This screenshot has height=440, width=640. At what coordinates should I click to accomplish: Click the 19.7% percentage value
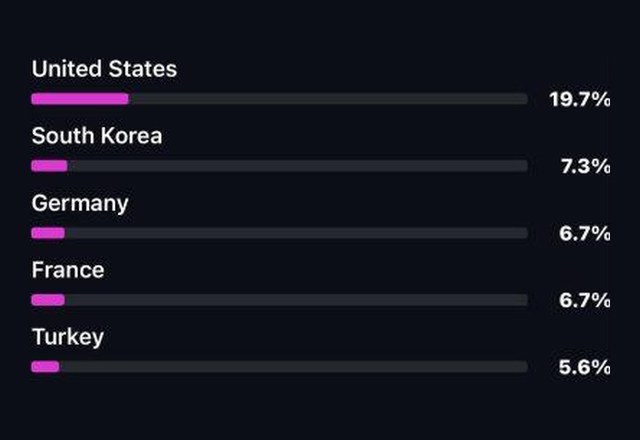click(x=580, y=99)
